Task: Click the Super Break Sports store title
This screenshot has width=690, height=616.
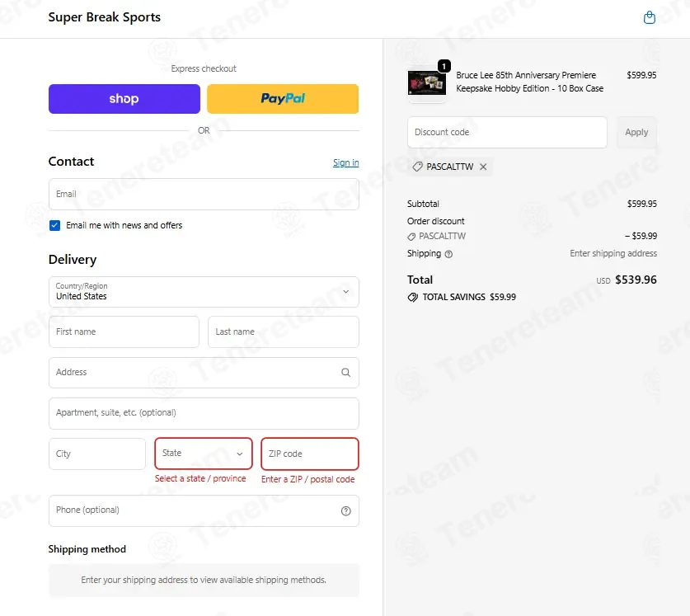Action: pyautogui.click(x=105, y=17)
